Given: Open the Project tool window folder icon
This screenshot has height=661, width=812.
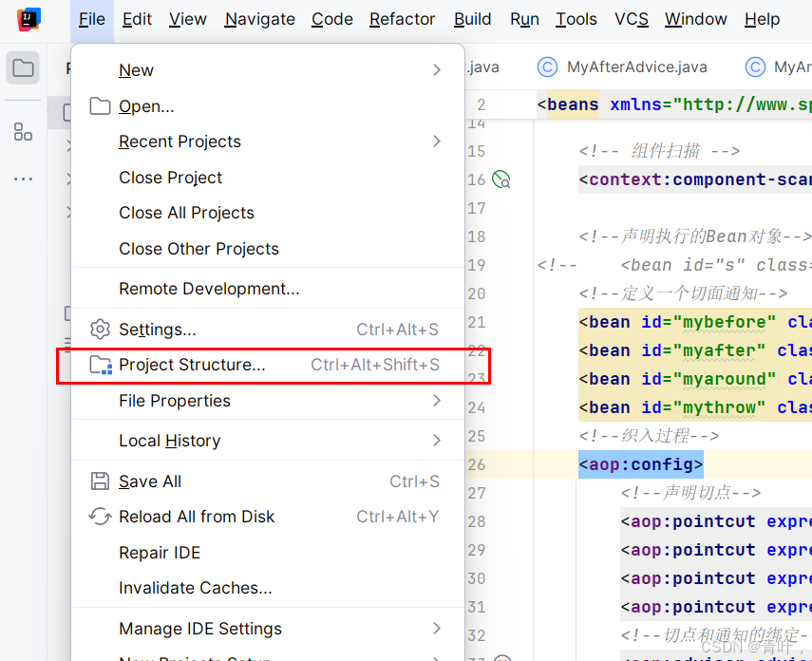Looking at the screenshot, I should [x=23, y=67].
